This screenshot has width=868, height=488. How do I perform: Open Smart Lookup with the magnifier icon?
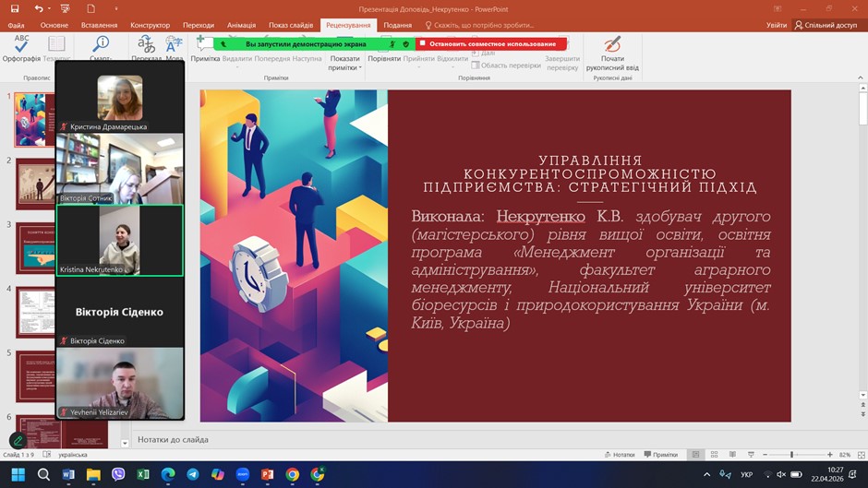point(101,48)
